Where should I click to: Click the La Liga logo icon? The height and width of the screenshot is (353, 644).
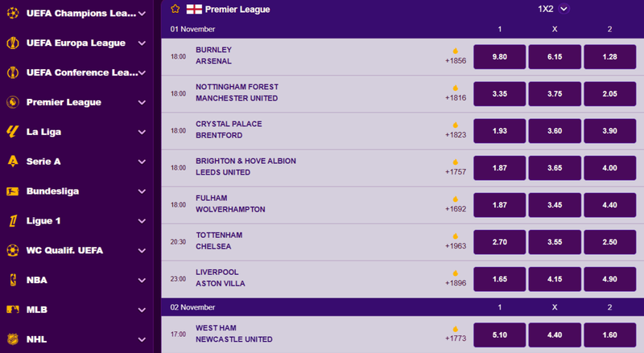tap(13, 132)
